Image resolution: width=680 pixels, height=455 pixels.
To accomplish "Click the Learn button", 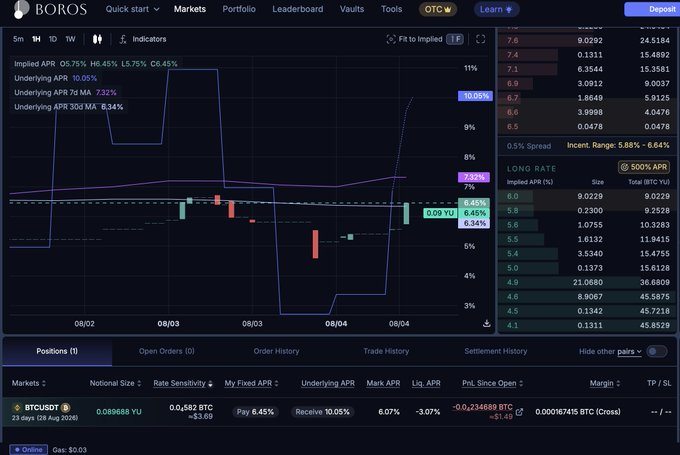I will [496, 9].
